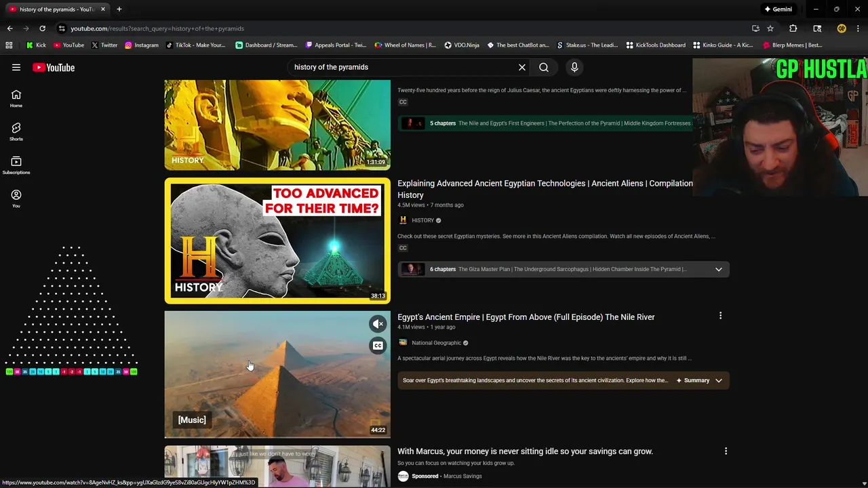
Task: Go to Home in the sidebar
Action: coord(16,99)
